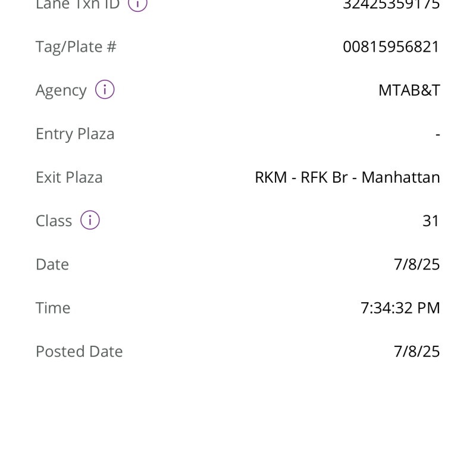Select the Posted Date value 7/8/25

click(x=416, y=351)
